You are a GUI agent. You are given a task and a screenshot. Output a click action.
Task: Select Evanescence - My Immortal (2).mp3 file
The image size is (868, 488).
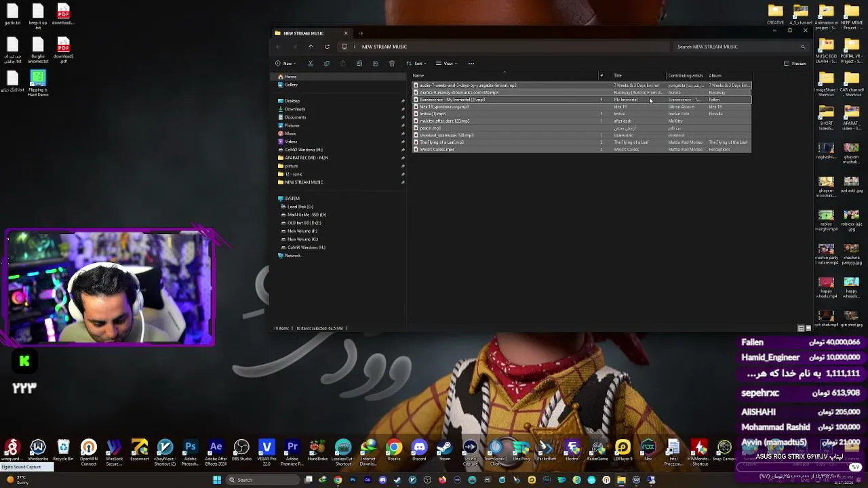tap(582, 100)
